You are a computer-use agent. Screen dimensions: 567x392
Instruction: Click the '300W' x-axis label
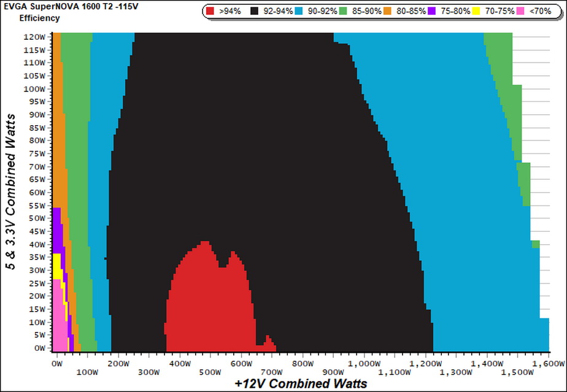tap(149, 372)
